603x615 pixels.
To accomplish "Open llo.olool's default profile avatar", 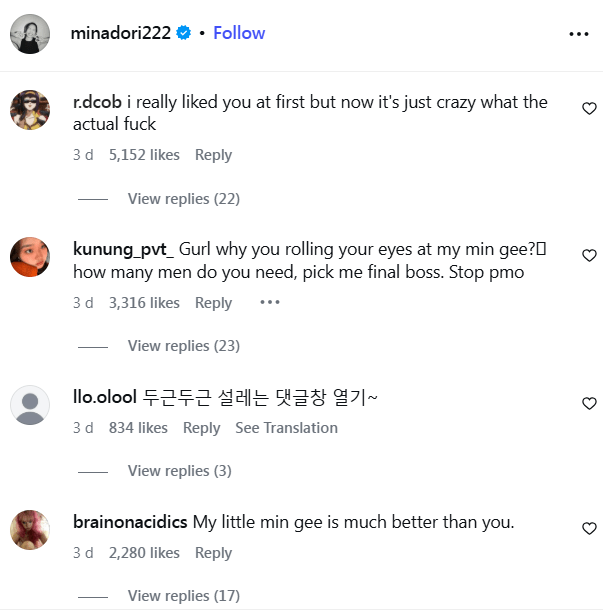I will pos(30,405).
